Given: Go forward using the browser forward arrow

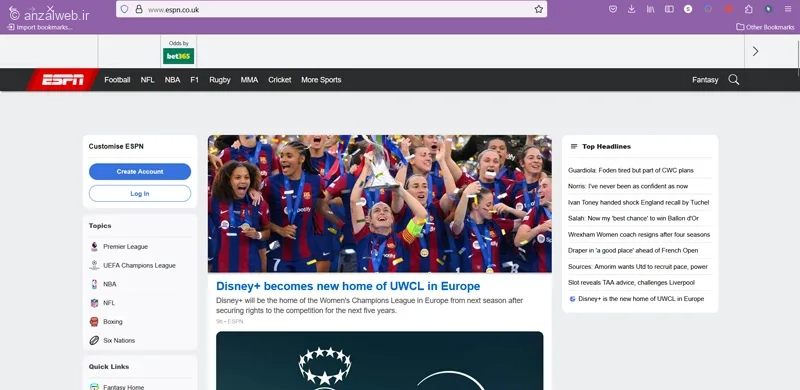Looking at the screenshot, I should 32,9.
